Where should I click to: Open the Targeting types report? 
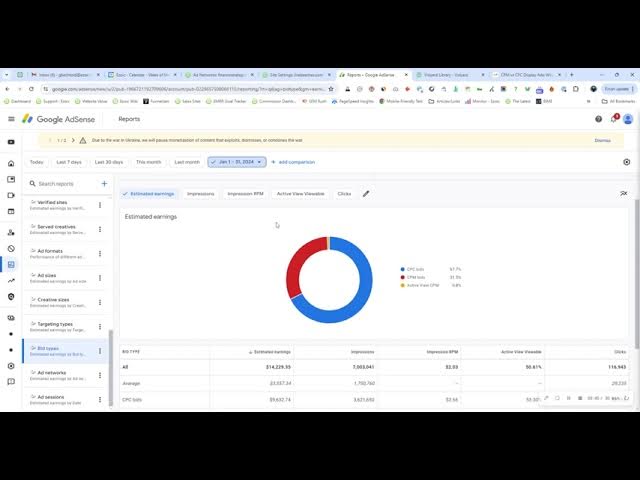point(59,327)
